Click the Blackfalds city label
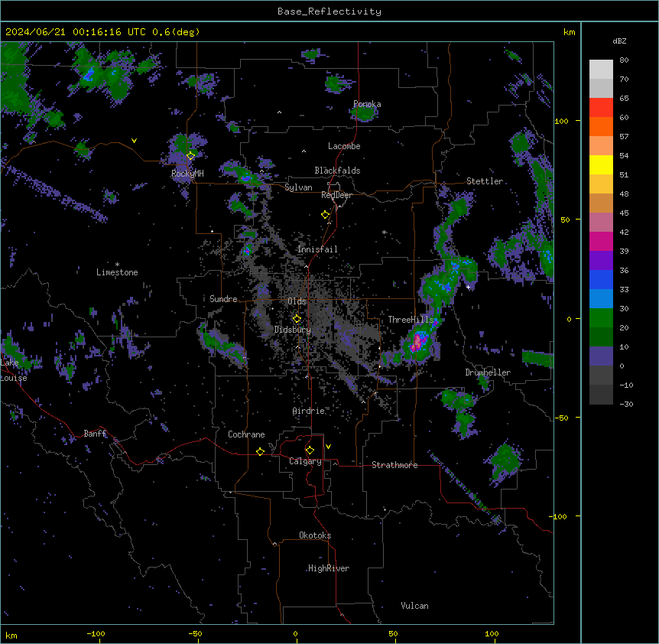 coord(337,171)
